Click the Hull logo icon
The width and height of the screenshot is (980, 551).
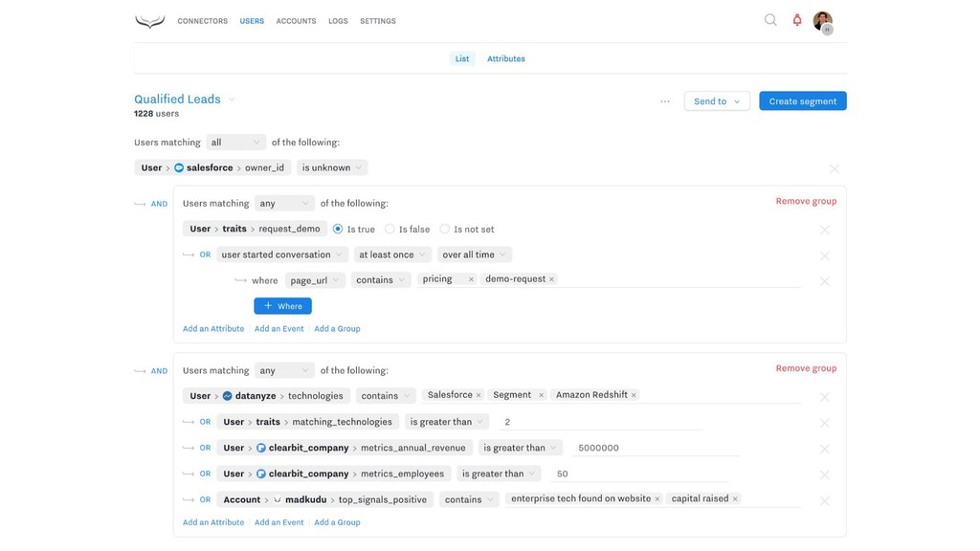[x=150, y=21]
